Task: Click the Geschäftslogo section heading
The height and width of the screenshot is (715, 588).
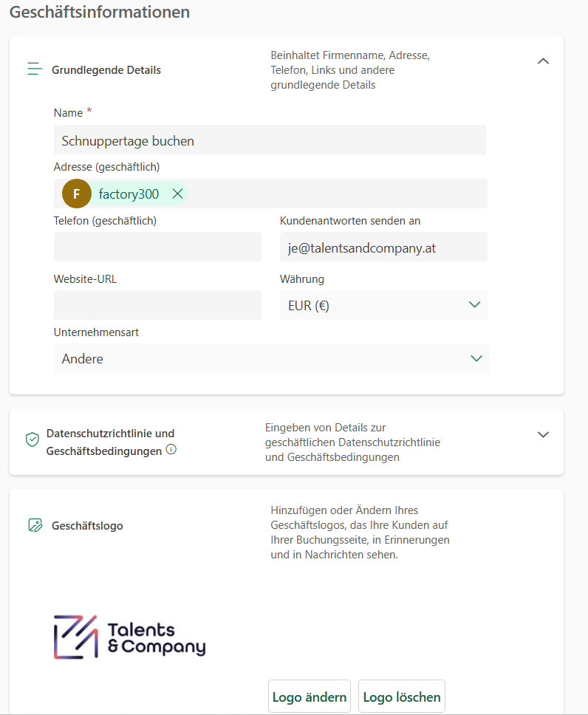Action: point(87,526)
